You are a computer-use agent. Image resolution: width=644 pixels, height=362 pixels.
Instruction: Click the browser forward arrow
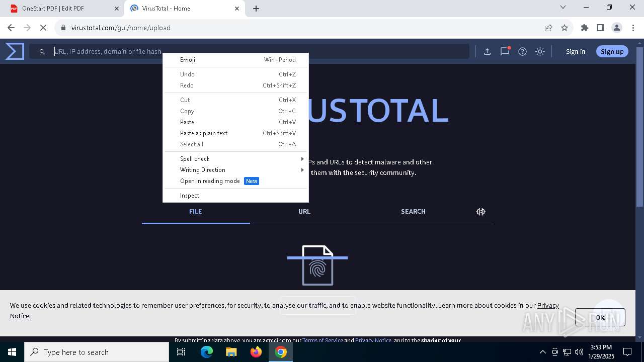pos(27,28)
